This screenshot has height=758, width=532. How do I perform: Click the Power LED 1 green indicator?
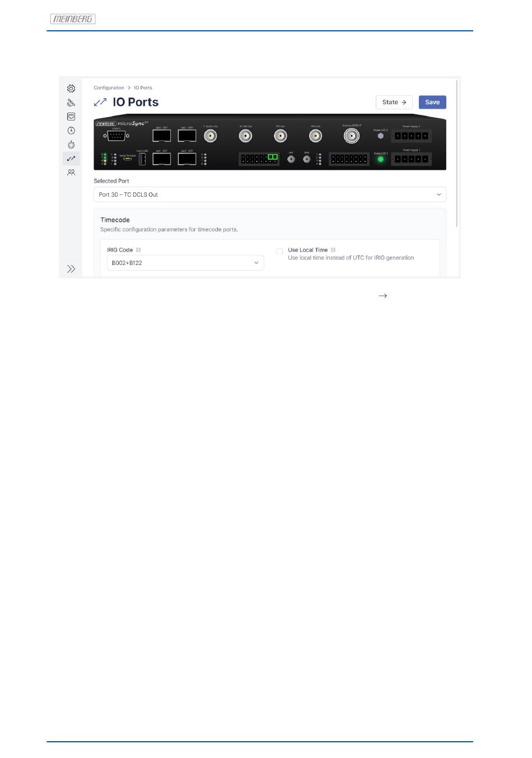tap(381, 159)
